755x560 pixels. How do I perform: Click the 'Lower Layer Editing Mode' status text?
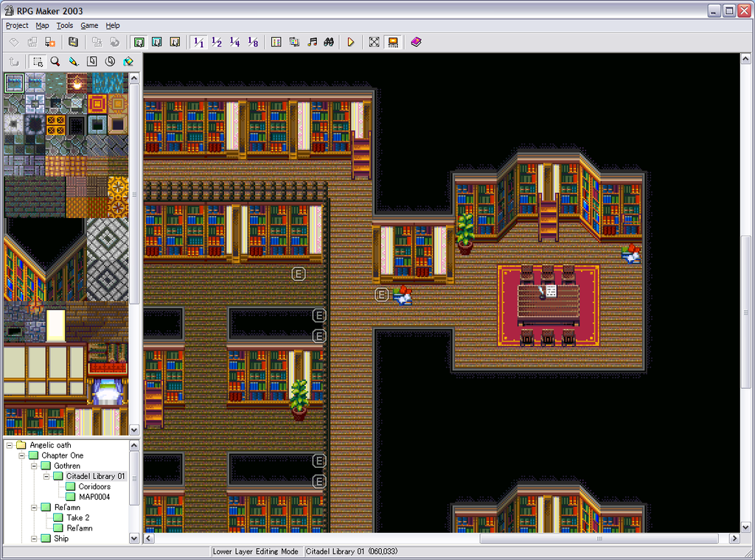(x=255, y=551)
